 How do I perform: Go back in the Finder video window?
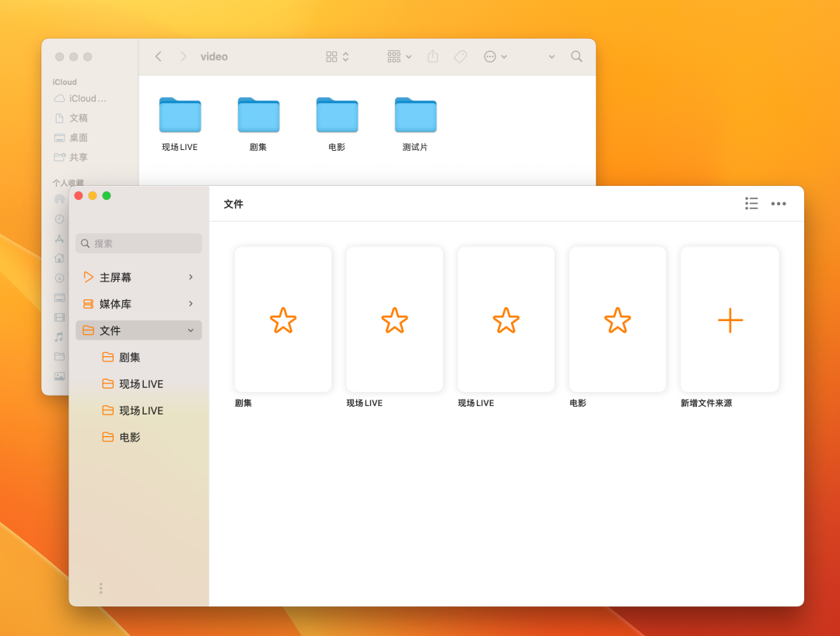pos(158,57)
